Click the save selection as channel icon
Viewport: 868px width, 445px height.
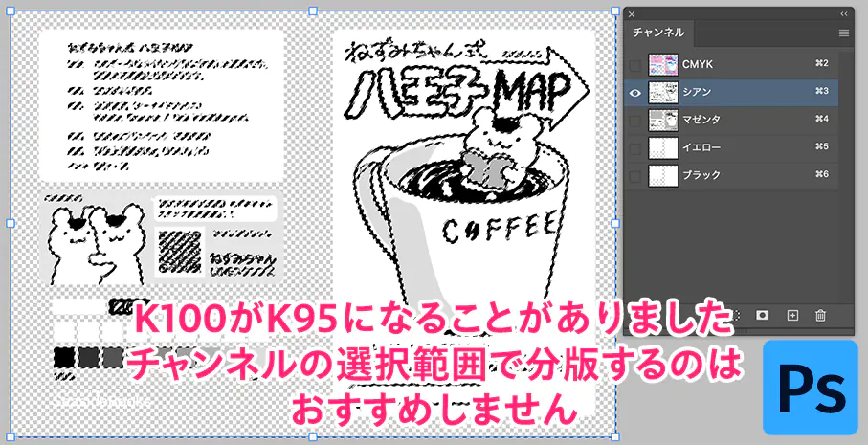click(763, 315)
